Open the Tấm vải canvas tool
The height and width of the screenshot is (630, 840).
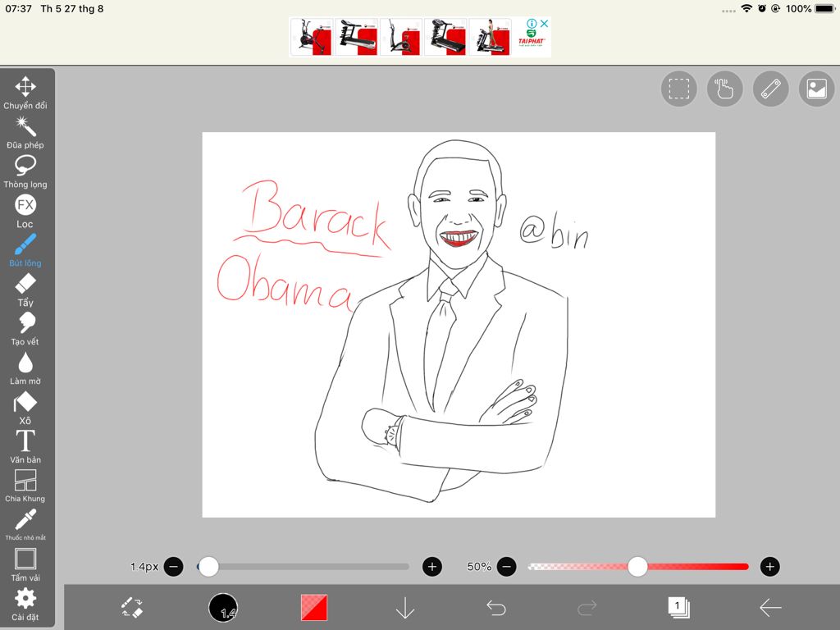(x=25, y=564)
